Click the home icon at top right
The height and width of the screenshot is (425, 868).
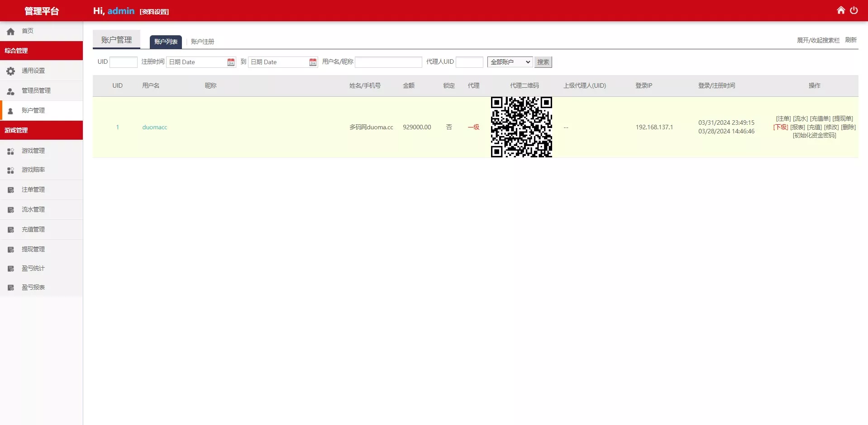(841, 9)
